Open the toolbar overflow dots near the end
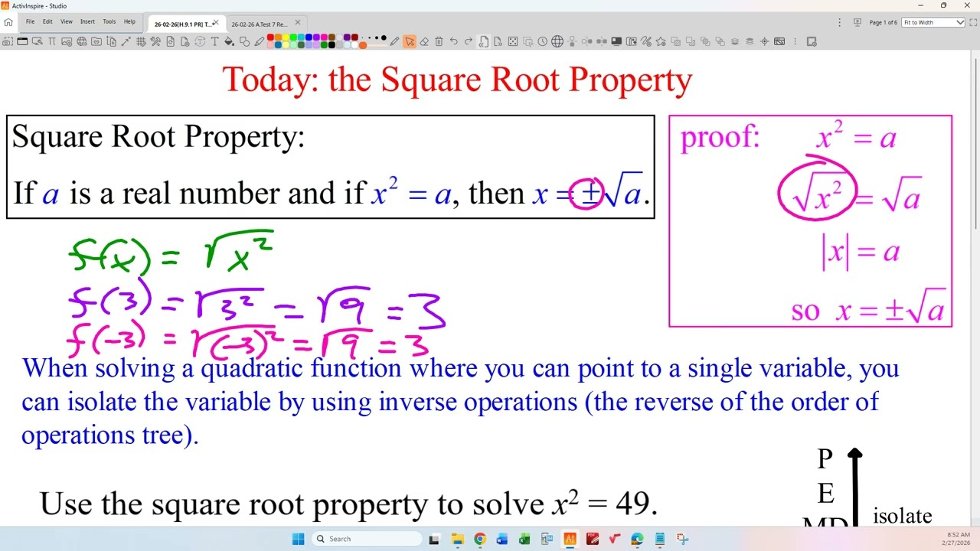The width and height of the screenshot is (980, 551). (x=795, y=41)
